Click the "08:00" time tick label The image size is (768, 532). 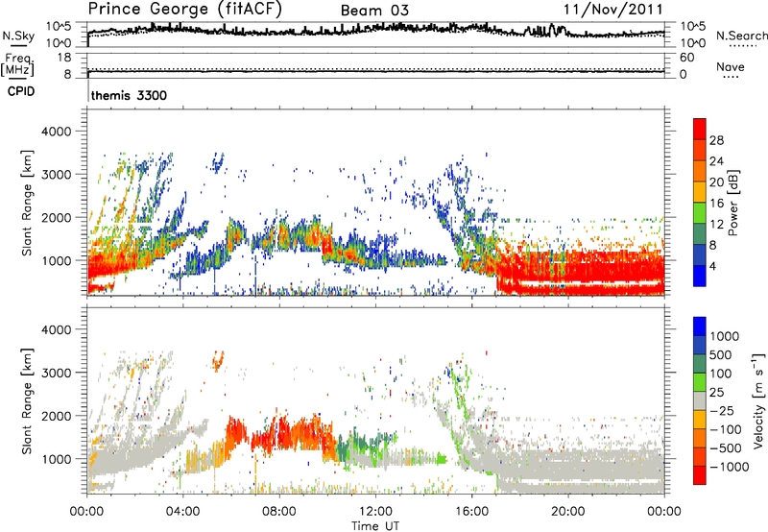click(x=279, y=512)
